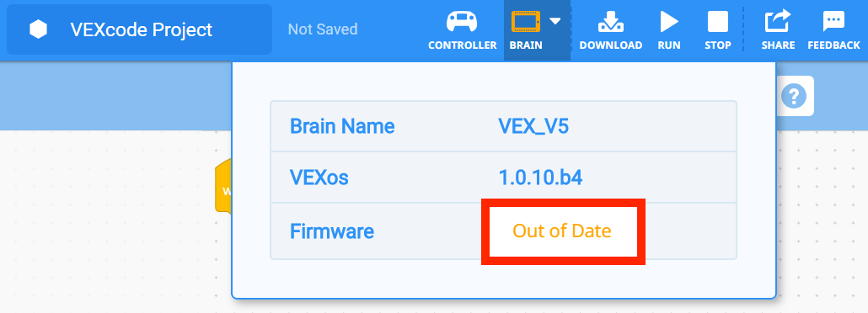The width and height of the screenshot is (868, 313).
Task: Open help with the question mark icon
Action: pos(793,97)
